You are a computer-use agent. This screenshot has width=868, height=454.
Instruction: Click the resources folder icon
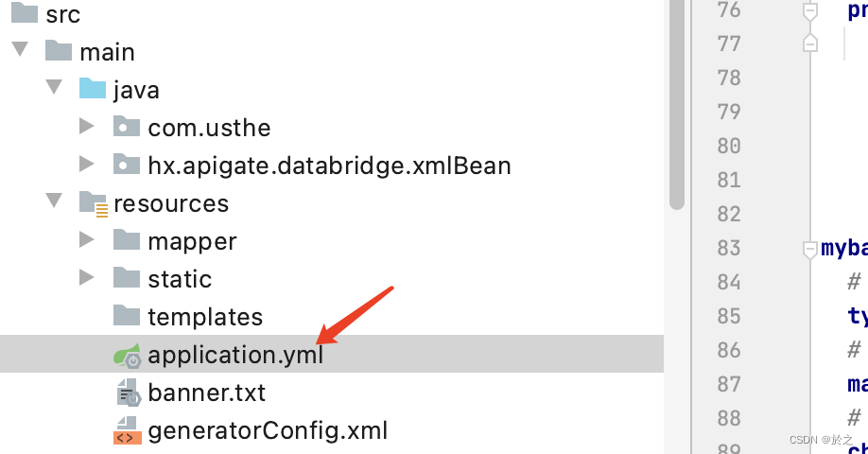point(93,203)
